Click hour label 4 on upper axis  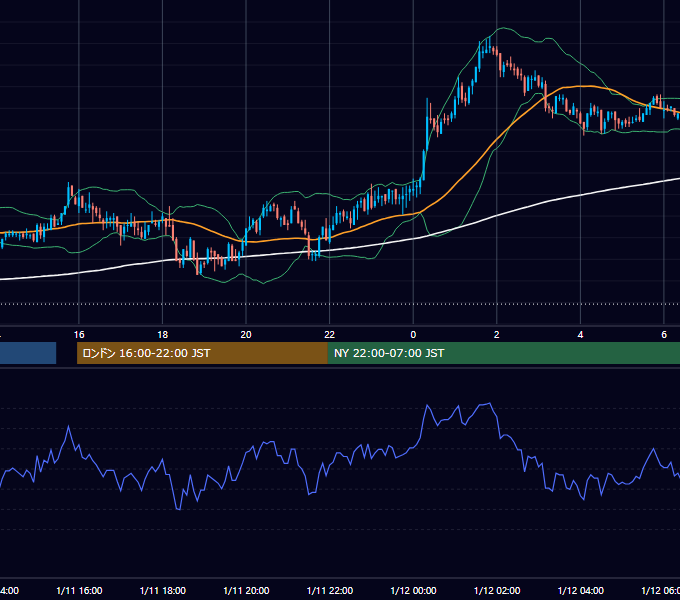tap(580, 335)
